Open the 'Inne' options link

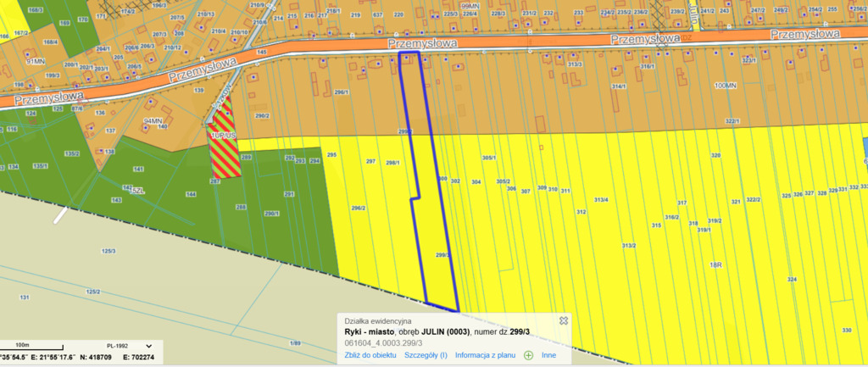548,355
